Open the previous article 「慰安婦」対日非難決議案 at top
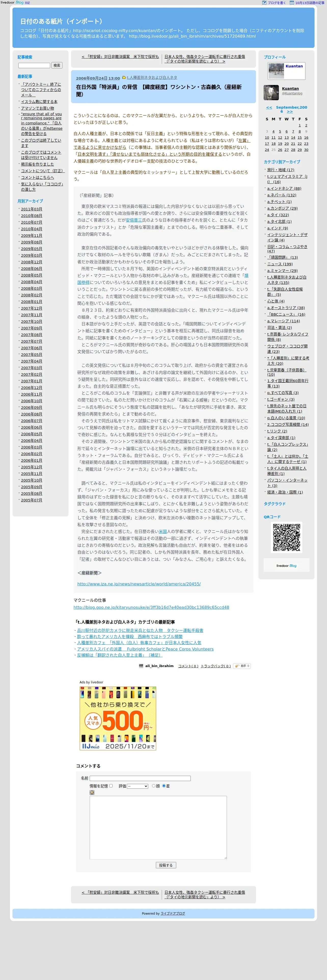Viewport: 327px width, 980px height. click(120, 57)
